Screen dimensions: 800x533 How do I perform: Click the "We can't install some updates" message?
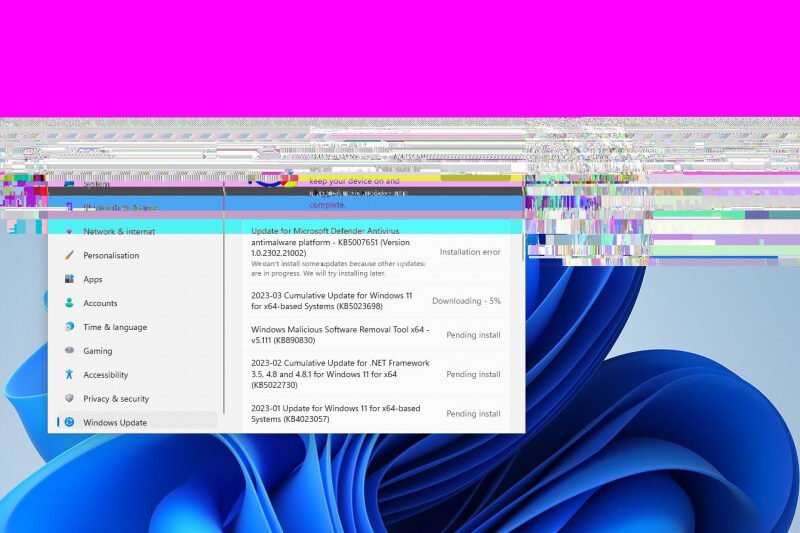click(x=338, y=268)
